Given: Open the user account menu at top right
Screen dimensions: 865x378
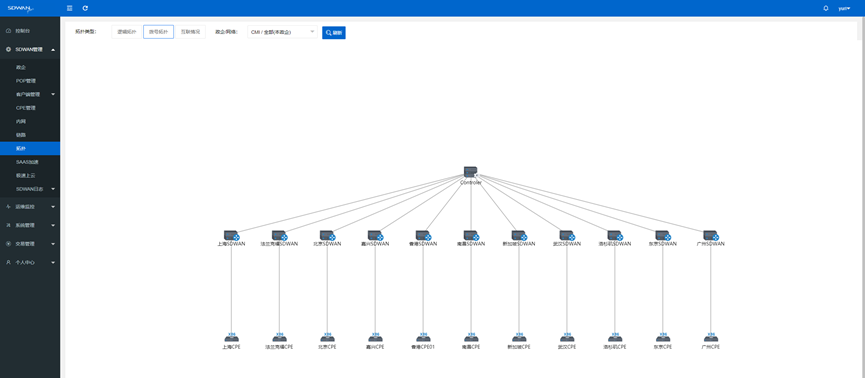Looking at the screenshot, I should tap(844, 8).
